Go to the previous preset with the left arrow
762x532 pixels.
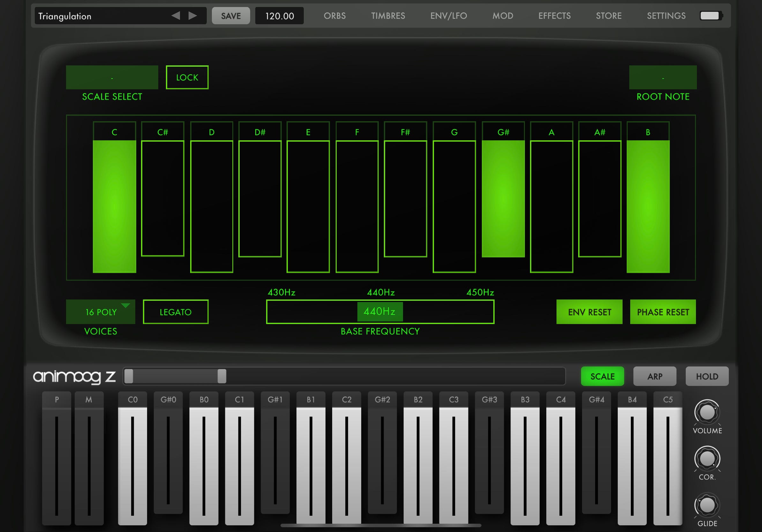(x=176, y=15)
